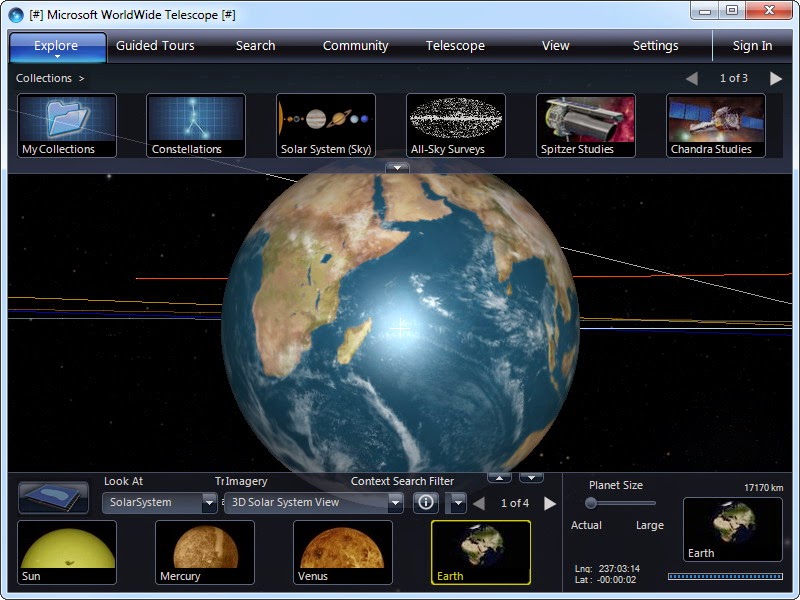The image size is (800, 600).
Task: Click the telescope layers icon bottom left
Action: click(x=55, y=495)
